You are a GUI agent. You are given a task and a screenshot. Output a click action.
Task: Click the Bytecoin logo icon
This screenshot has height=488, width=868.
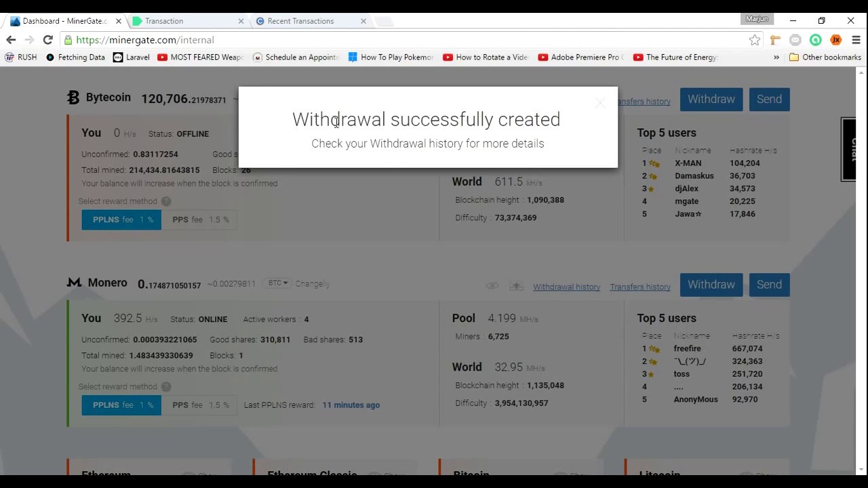(73, 98)
